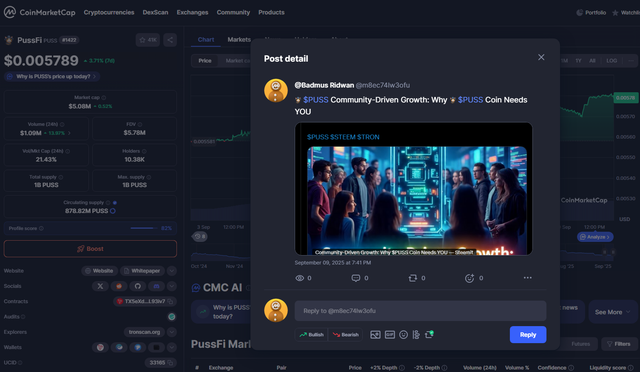Toggle the LOG scale on chart
640x372 pixels.
tap(611, 60)
